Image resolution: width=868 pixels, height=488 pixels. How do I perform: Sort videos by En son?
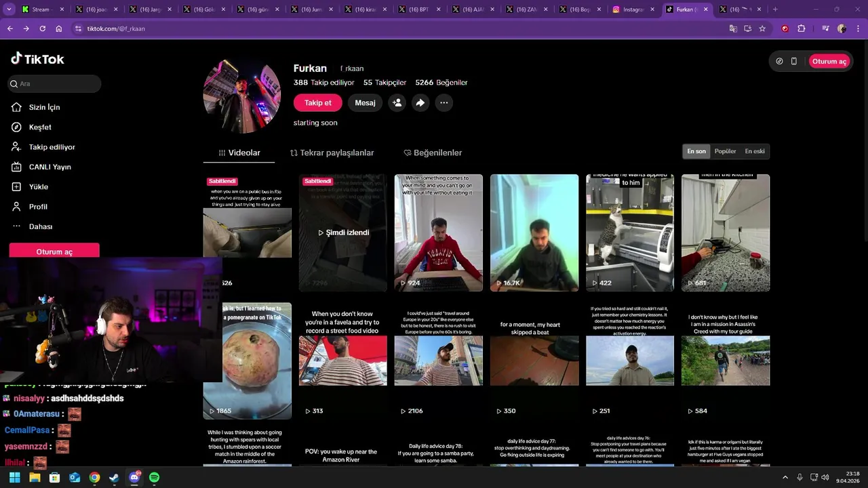click(x=696, y=151)
